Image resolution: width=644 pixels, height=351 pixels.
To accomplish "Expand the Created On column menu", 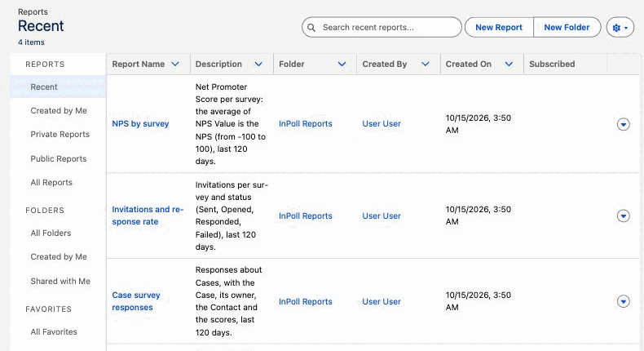I will [x=509, y=64].
